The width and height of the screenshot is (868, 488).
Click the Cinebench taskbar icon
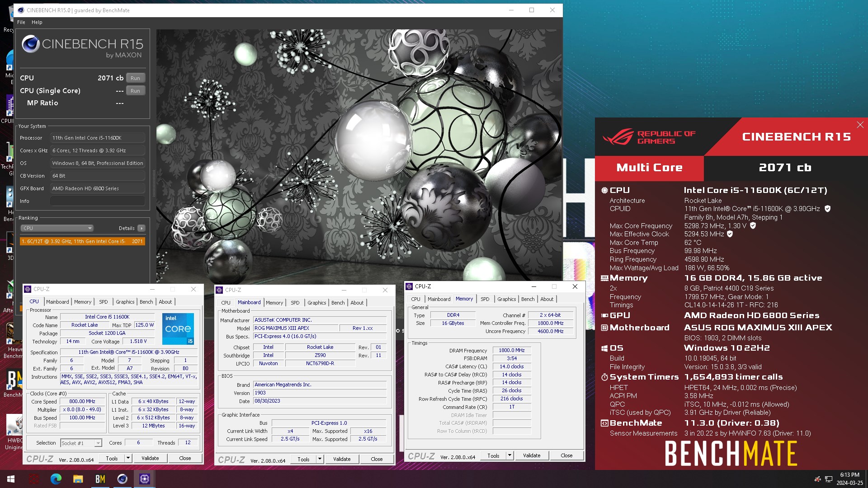pyautogui.click(x=123, y=479)
